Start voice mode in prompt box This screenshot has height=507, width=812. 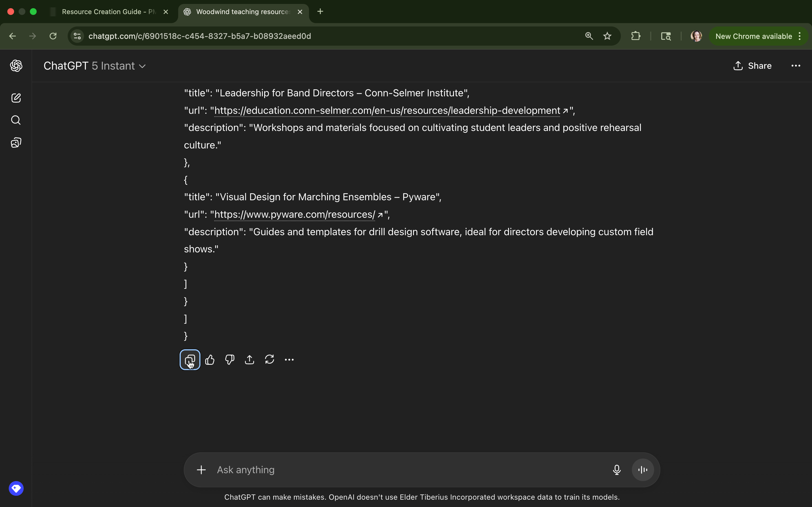point(643,470)
